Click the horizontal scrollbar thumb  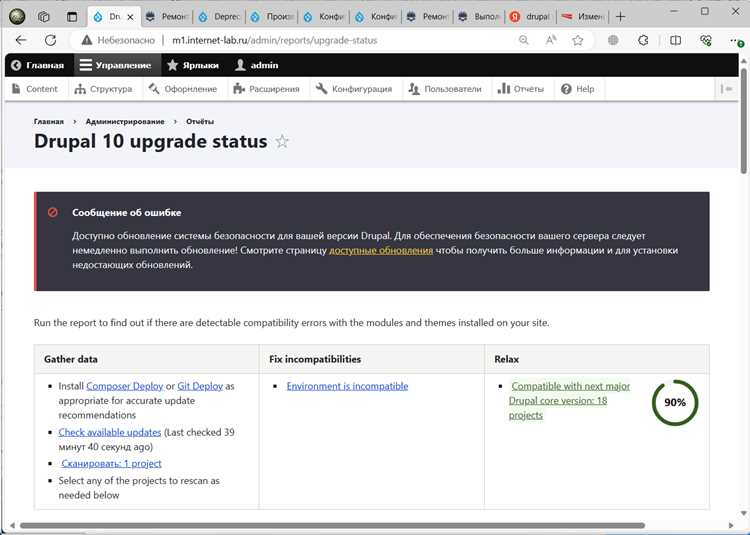332,525
